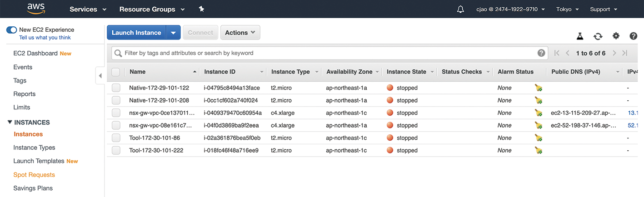This screenshot has width=644, height=197.
Task: Open the Actions dropdown
Action: (240, 33)
